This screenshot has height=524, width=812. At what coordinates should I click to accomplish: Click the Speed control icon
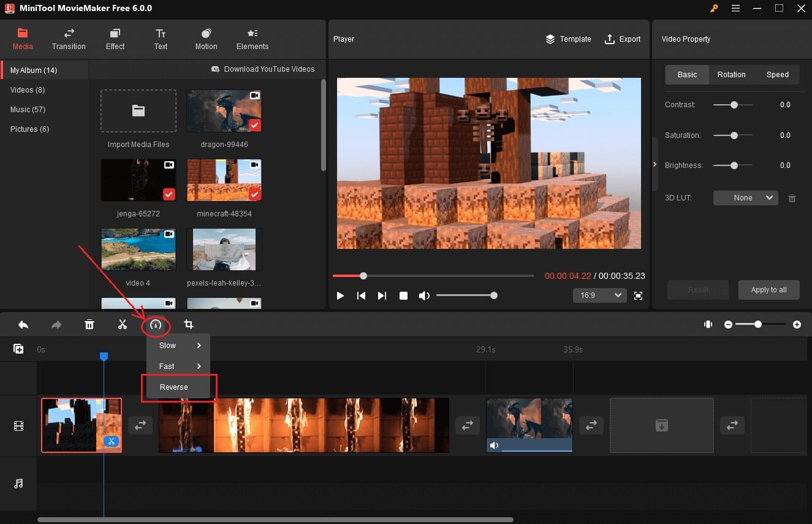(x=156, y=325)
